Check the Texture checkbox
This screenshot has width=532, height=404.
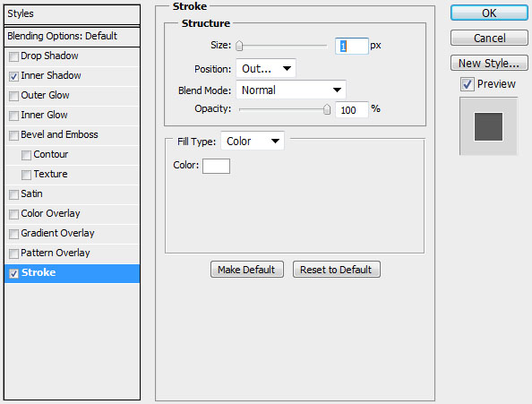26,175
